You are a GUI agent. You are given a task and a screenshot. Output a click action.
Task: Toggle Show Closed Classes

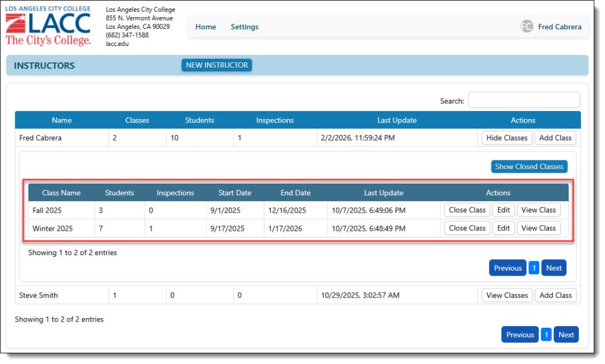(528, 167)
